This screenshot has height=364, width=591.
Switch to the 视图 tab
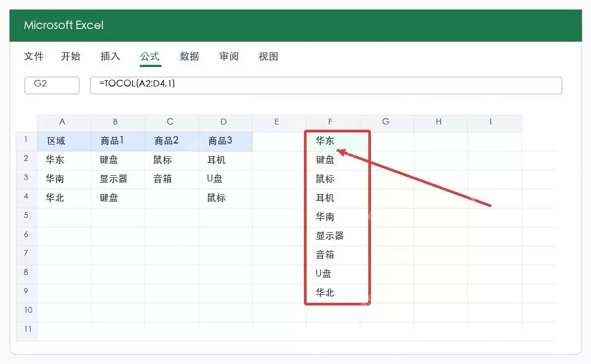[269, 56]
